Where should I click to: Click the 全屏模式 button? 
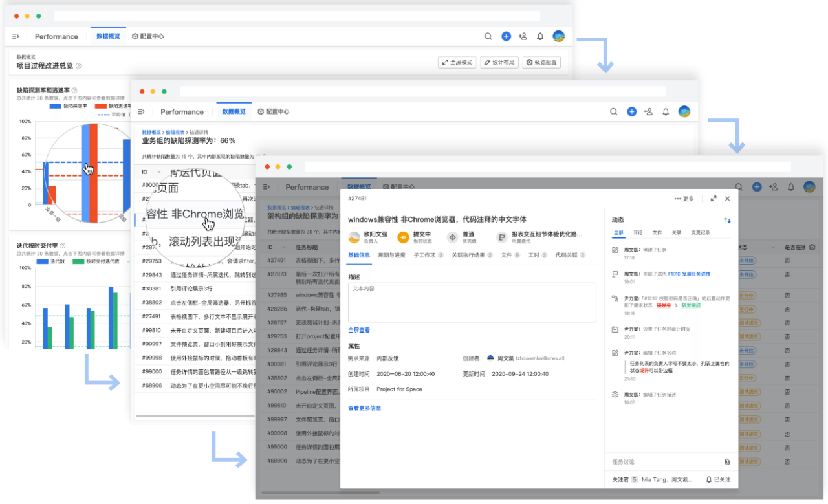[457, 63]
